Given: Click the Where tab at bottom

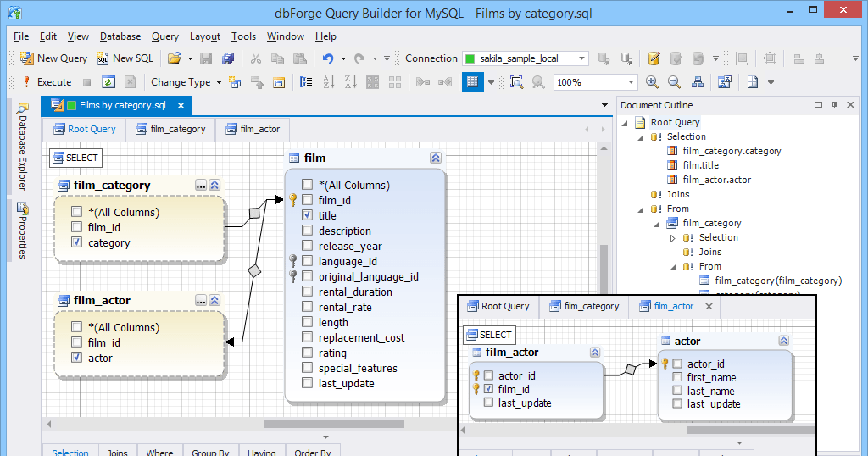Looking at the screenshot, I should coord(159,452).
